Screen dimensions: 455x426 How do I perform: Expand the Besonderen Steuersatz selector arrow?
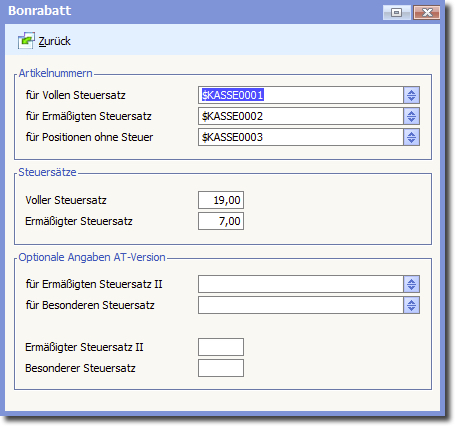pos(411,305)
